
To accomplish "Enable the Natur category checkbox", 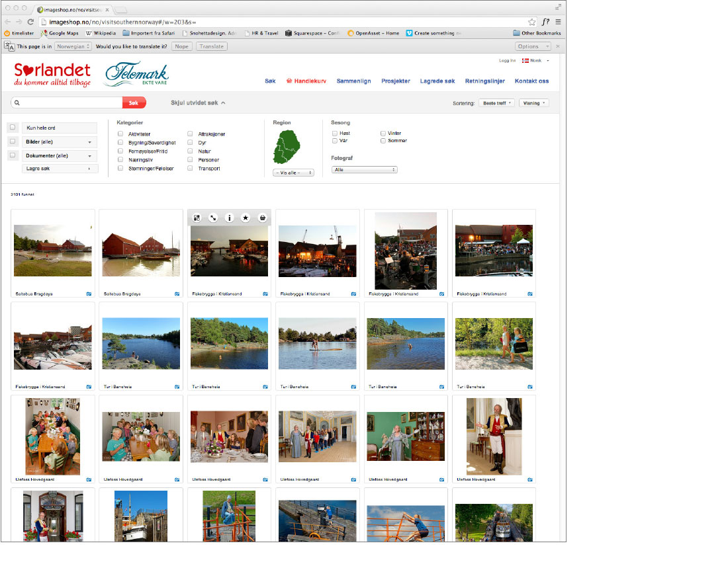I will [x=190, y=151].
